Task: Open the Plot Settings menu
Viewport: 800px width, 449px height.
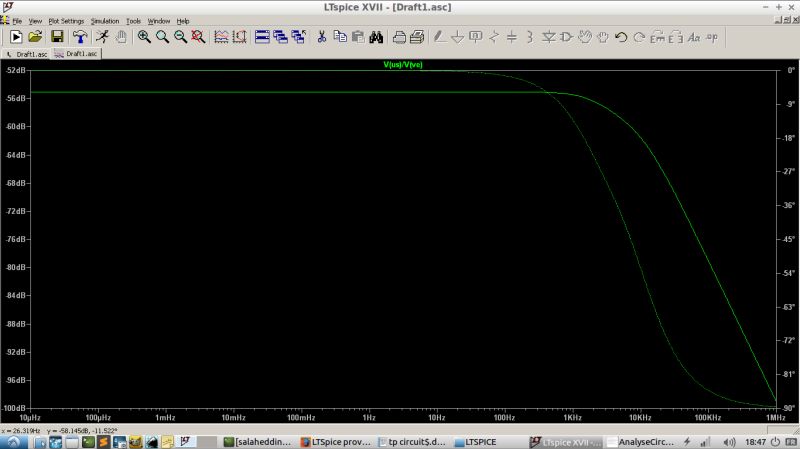Action: click(x=66, y=21)
